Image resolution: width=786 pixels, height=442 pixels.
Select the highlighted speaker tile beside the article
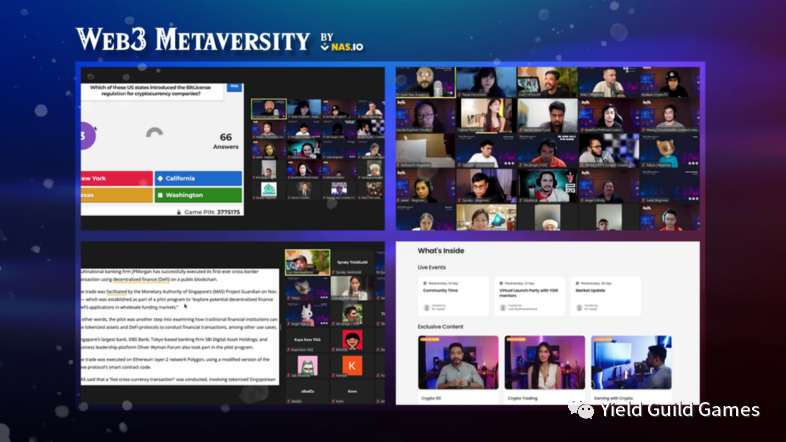pos(307,262)
